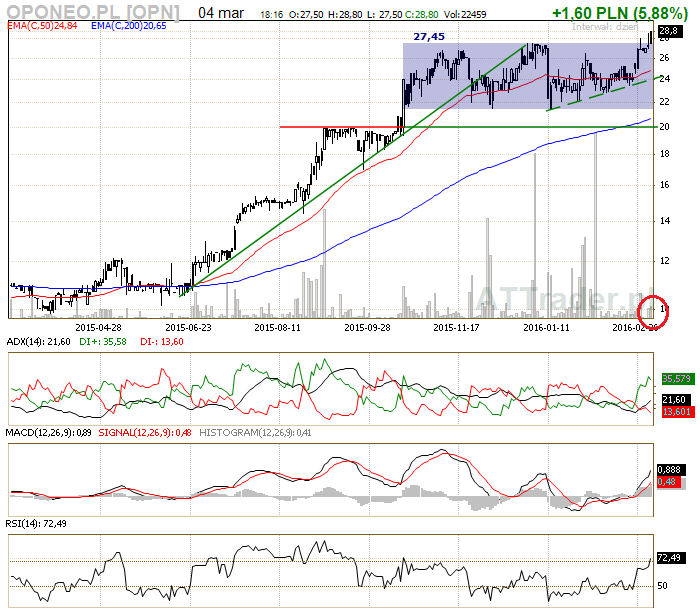
Task: Click the EMA(C,50)24,84 legend label
Action: coord(42,26)
